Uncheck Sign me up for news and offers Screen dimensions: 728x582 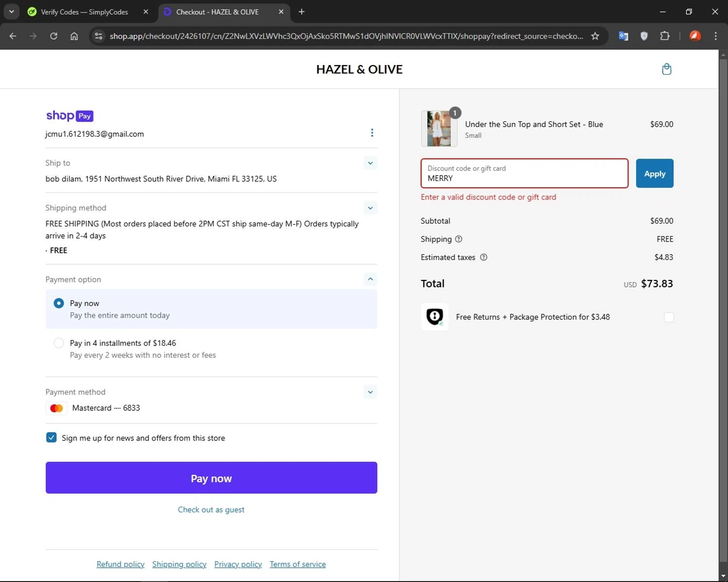click(x=51, y=437)
